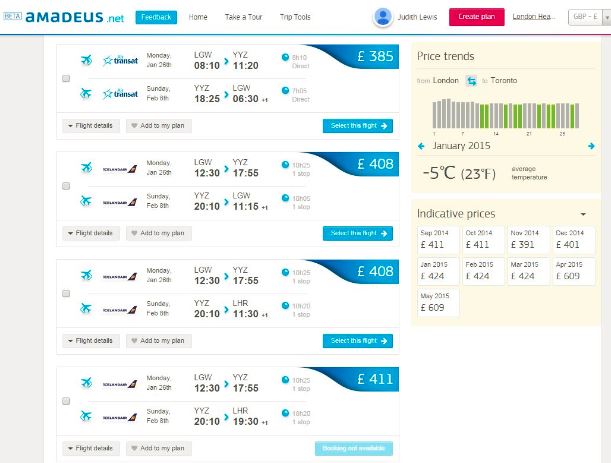
Task: Open Judith Lewis profile avatar
Action: click(x=382, y=17)
